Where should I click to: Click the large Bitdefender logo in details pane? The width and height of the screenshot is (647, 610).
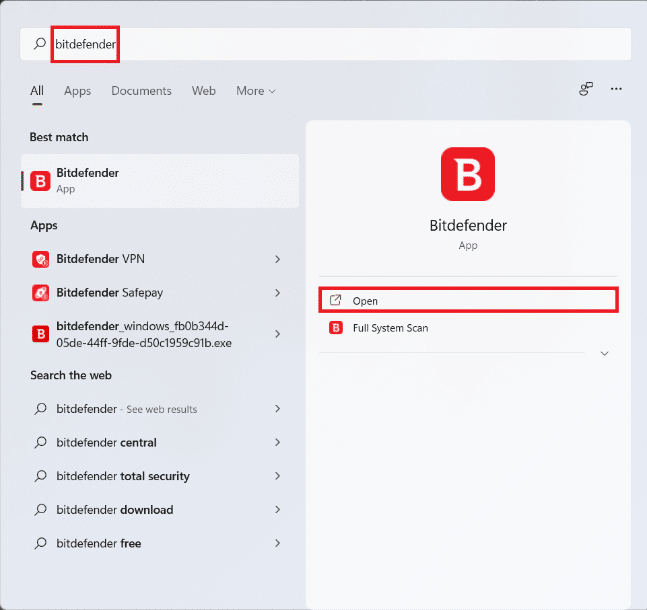(468, 174)
